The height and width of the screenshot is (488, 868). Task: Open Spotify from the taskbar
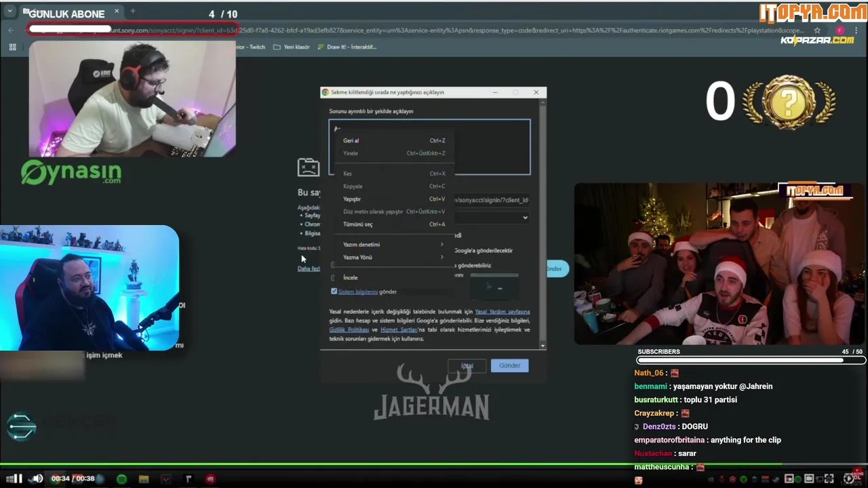(121, 479)
